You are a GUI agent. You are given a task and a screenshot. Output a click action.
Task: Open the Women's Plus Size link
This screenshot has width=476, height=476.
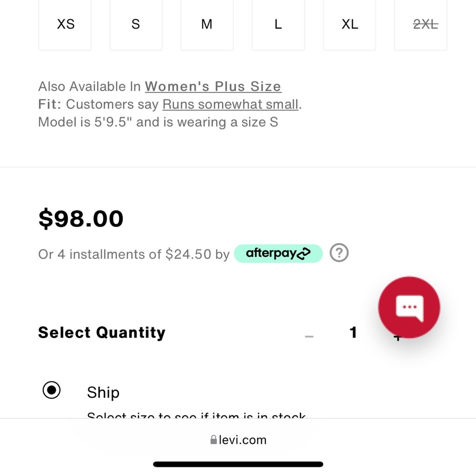(x=213, y=87)
